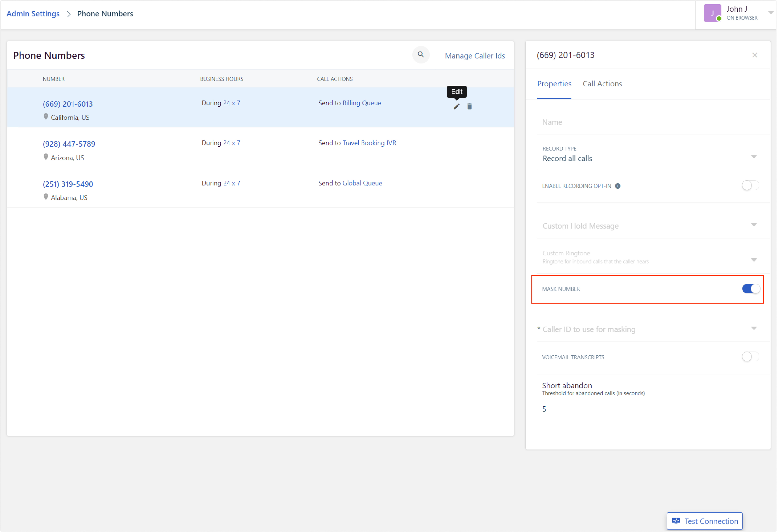Click the California location pin icon
The height and width of the screenshot is (532, 777).
[46, 117]
